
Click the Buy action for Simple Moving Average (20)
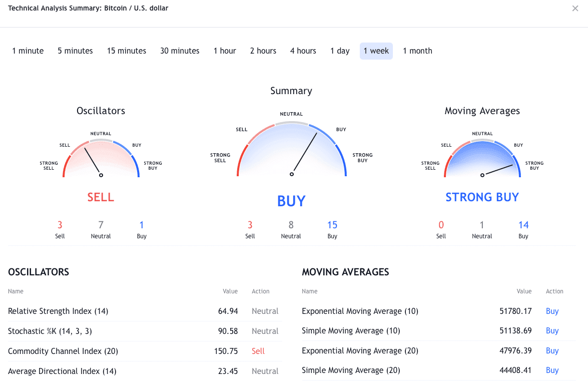tap(552, 370)
